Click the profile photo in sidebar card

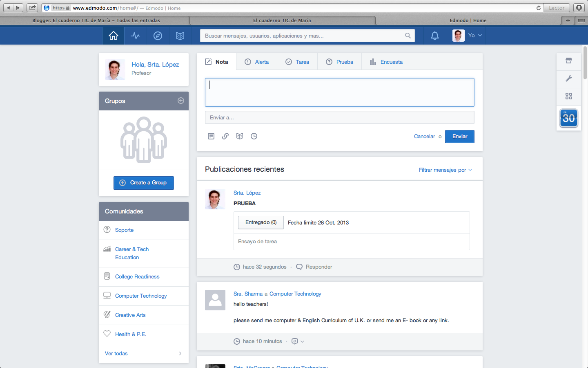click(x=115, y=70)
